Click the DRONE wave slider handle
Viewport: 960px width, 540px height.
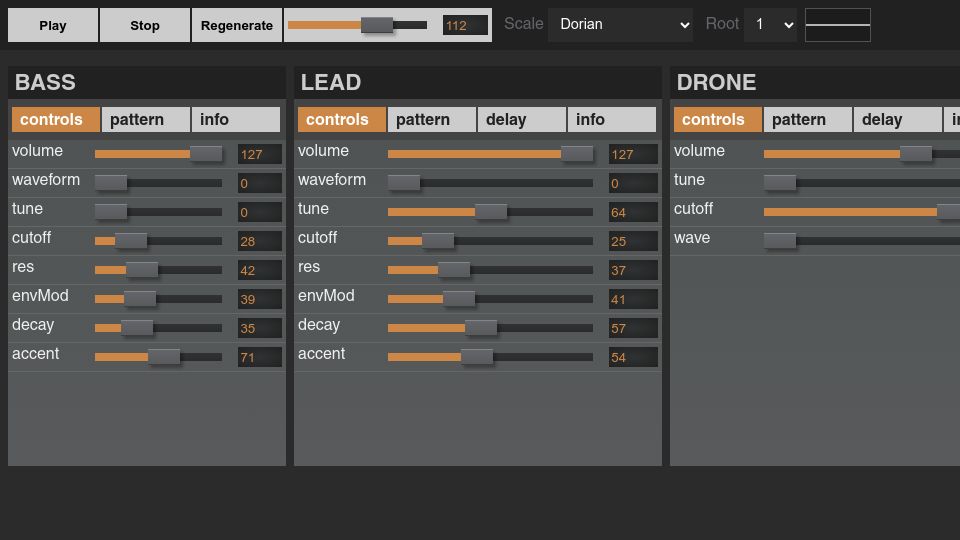click(780, 241)
